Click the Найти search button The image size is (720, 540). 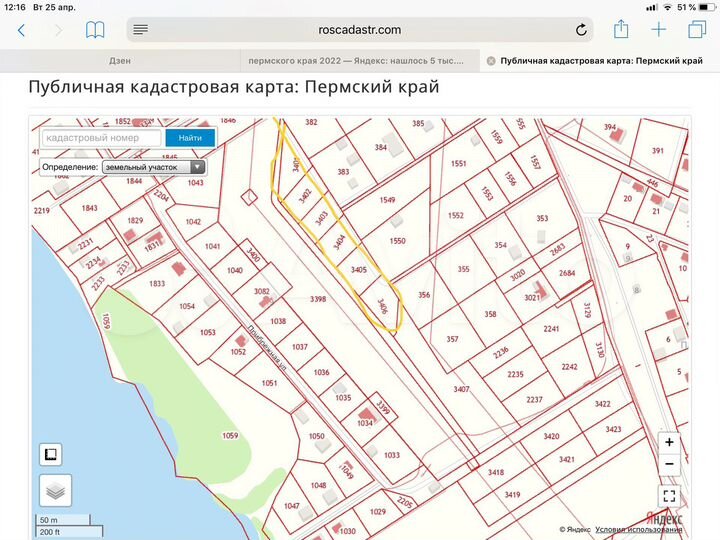190,138
